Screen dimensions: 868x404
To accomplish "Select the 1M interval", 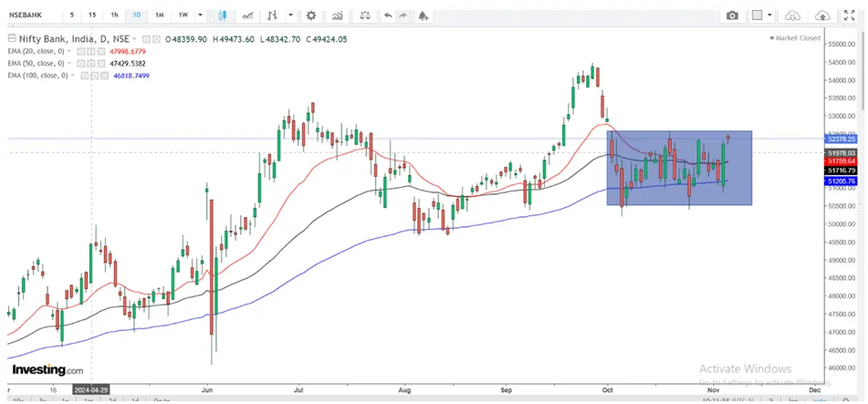I will (160, 16).
